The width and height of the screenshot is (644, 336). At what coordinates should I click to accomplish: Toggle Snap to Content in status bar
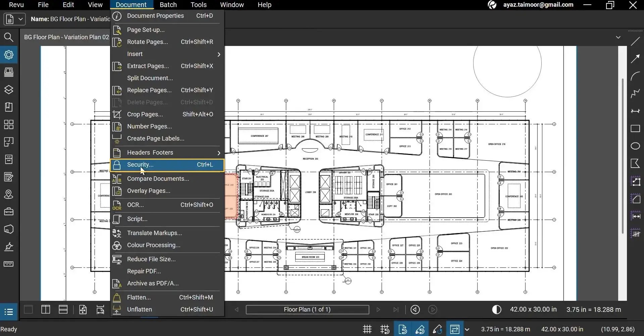tap(402, 329)
